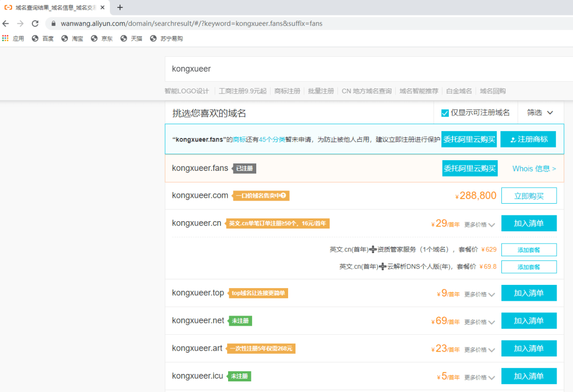
Task: Click 未注册 tag next to kongxueer.net
Action: [240, 321]
